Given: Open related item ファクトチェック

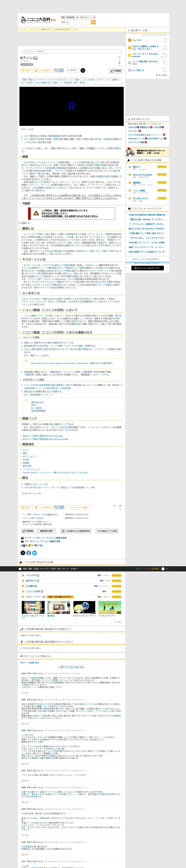Looking at the screenshot, I should (31, 469).
